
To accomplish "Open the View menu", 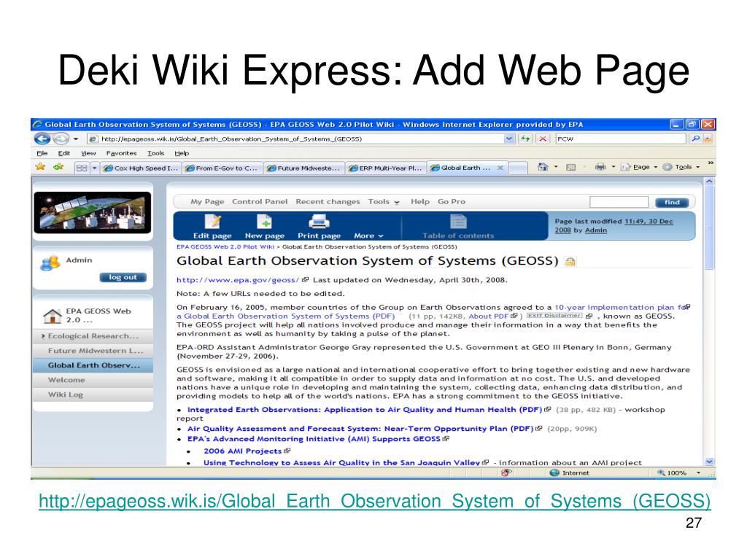I will coord(88,153).
